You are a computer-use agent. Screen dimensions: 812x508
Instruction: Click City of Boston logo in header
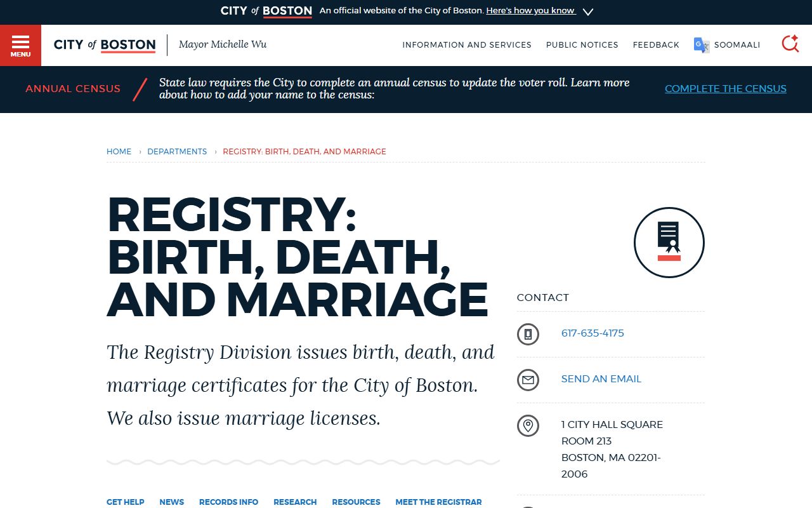pyautogui.click(x=105, y=45)
